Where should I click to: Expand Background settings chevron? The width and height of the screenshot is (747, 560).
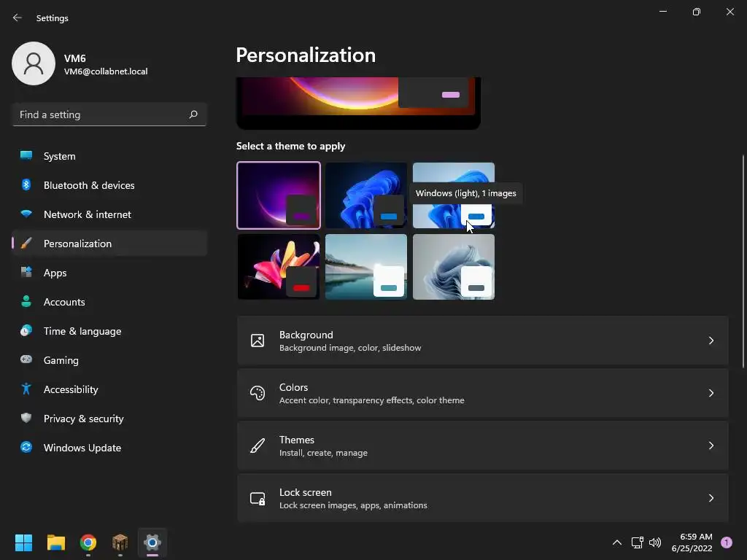711,341
